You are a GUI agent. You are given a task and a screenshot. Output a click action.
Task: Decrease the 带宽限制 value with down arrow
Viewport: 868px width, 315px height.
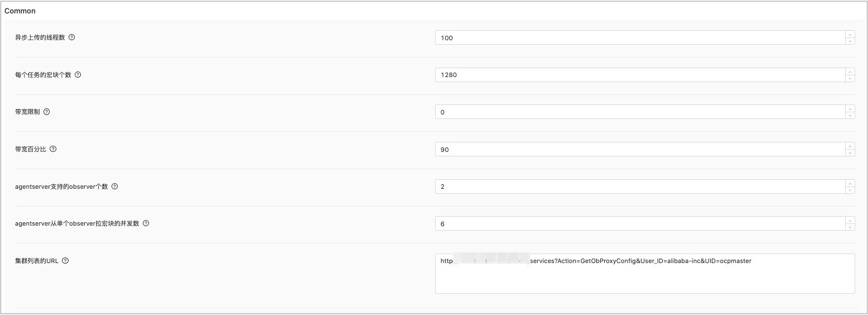tap(850, 115)
